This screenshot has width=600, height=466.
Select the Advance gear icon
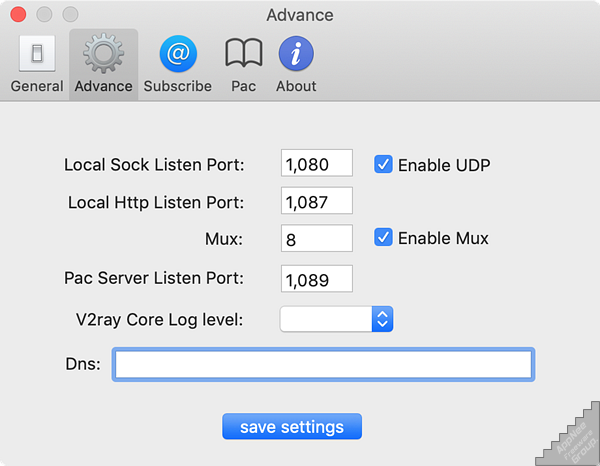103,54
